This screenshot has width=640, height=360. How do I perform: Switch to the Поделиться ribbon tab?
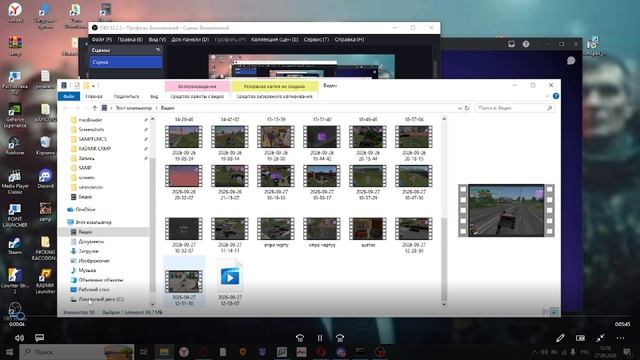point(127,96)
